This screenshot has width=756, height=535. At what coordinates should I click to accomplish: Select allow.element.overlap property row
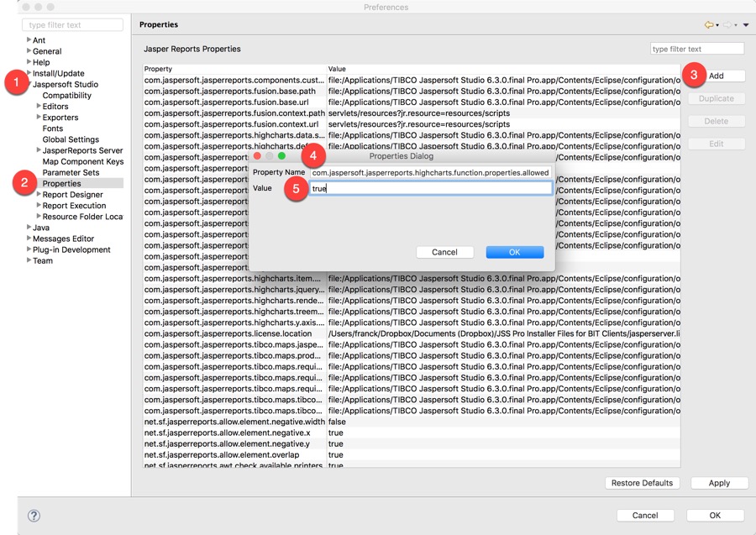[412, 455]
